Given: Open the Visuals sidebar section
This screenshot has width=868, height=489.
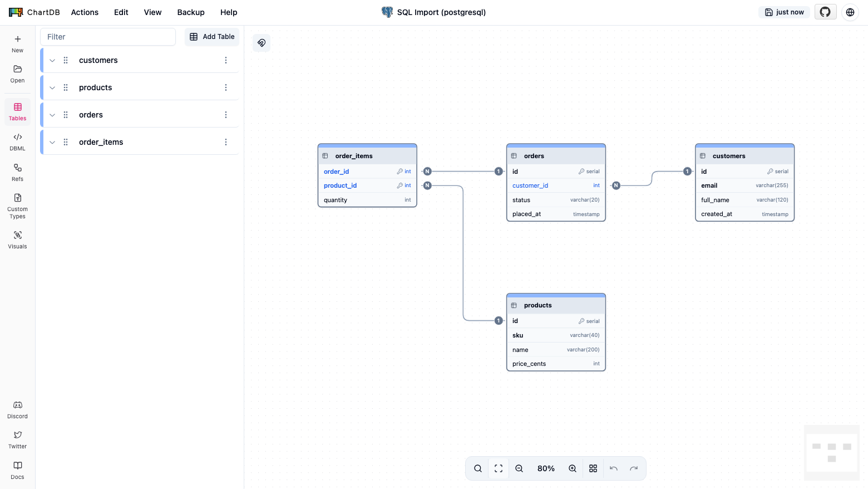Looking at the screenshot, I should point(17,239).
